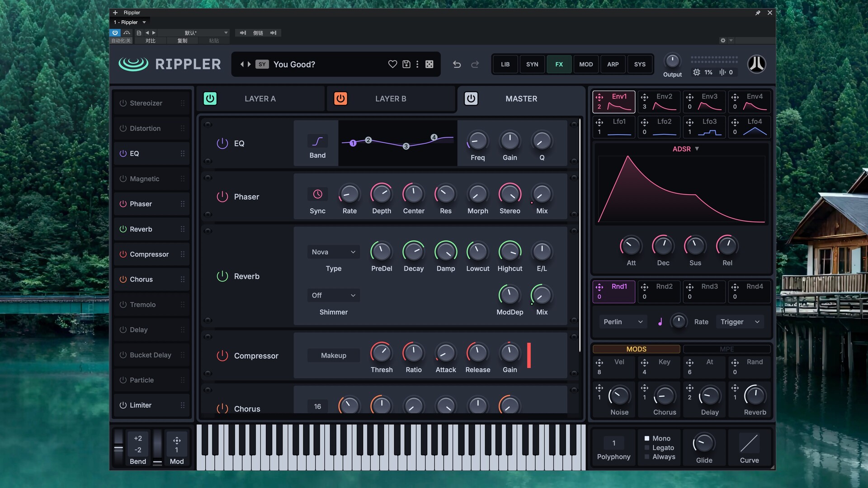Screen dimensions: 868x488
Task: Open the Reverb Type Nova dropdown
Action: [333, 252]
